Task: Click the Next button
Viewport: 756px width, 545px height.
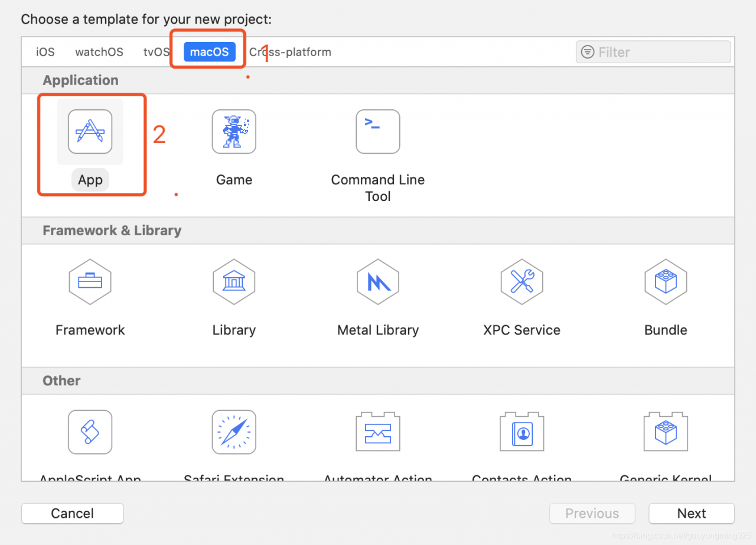Action: pyautogui.click(x=691, y=514)
